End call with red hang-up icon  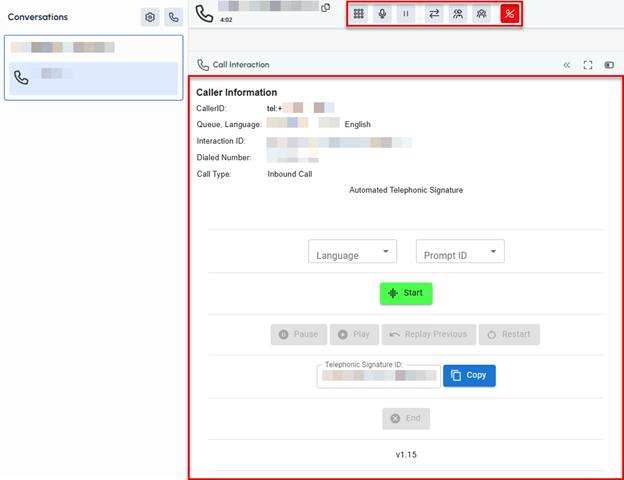[510, 14]
